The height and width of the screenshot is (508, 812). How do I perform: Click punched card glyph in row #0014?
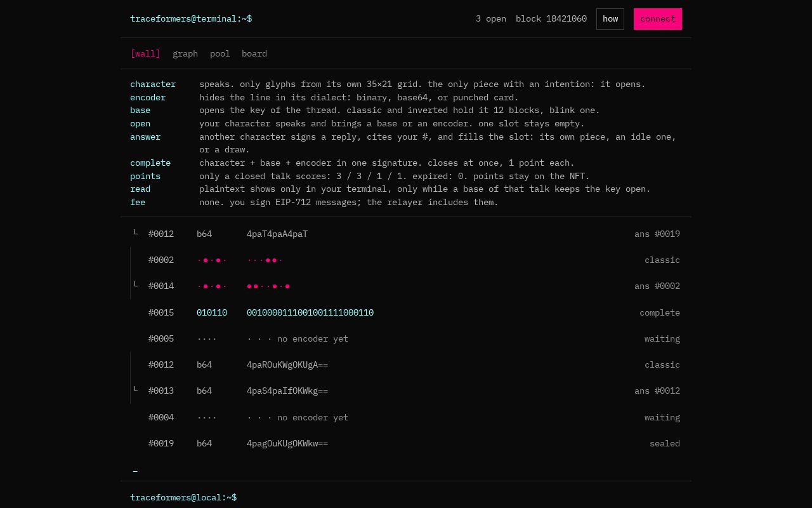coord(212,286)
